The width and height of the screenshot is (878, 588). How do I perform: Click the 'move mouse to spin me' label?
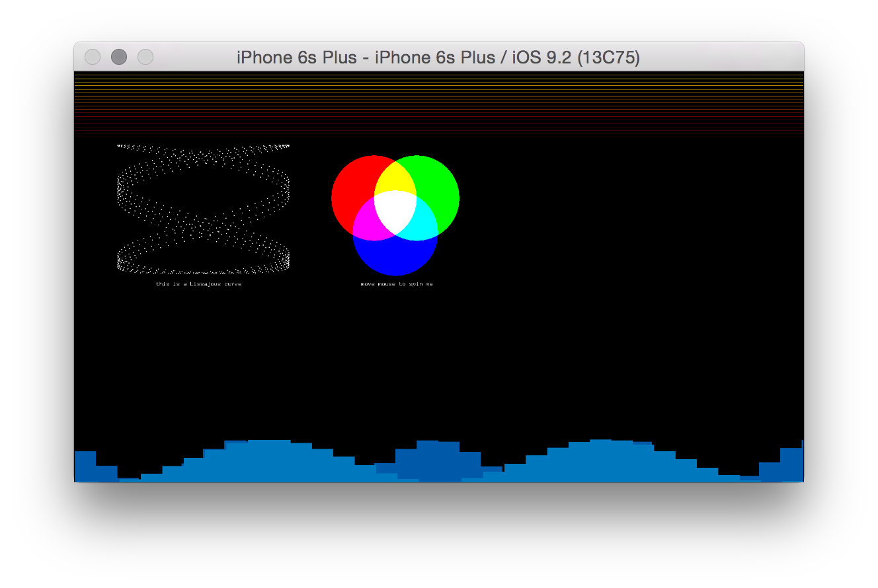click(395, 285)
